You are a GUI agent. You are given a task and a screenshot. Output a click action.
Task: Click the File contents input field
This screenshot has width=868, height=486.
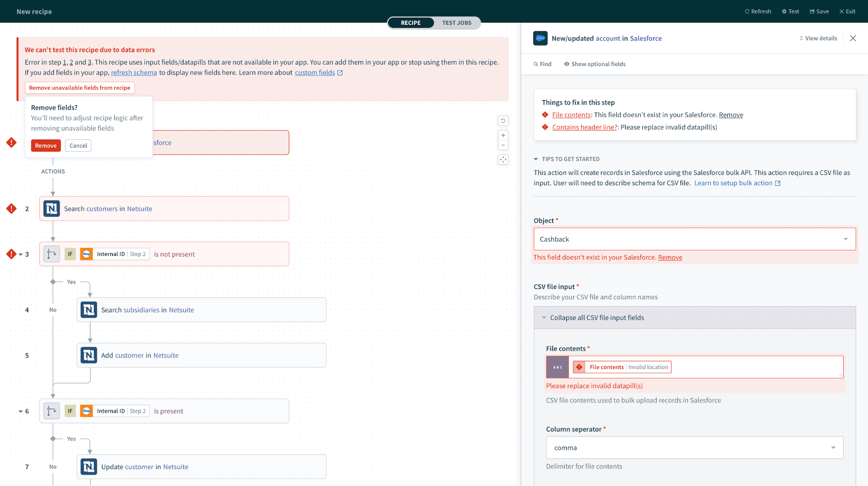[x=756, y=367]
